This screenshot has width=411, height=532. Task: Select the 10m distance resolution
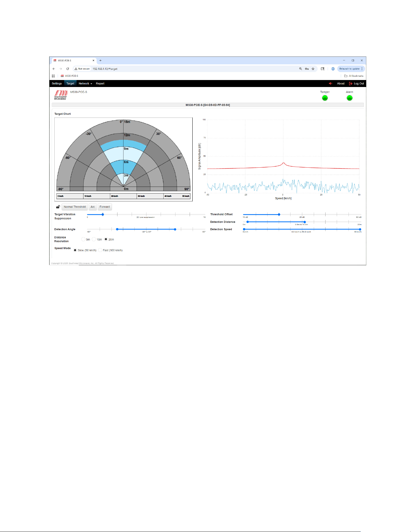pos(94,239)
